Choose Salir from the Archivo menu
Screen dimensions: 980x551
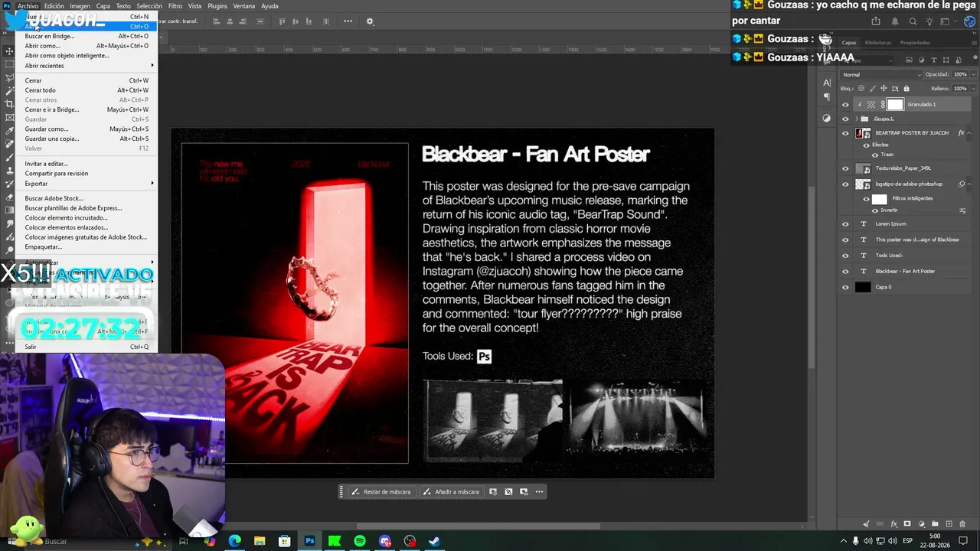coord(88,347)
